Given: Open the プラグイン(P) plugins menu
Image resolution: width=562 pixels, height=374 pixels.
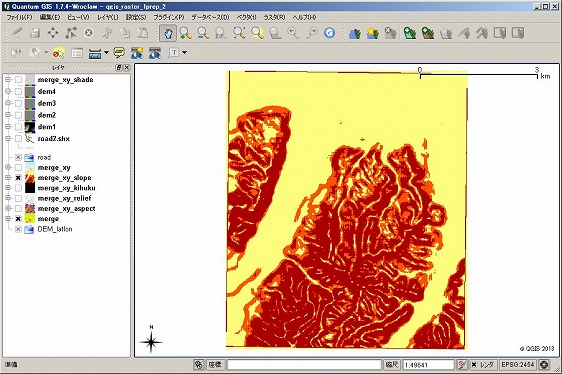Looking at the screenshot, I should click(169, 17).
